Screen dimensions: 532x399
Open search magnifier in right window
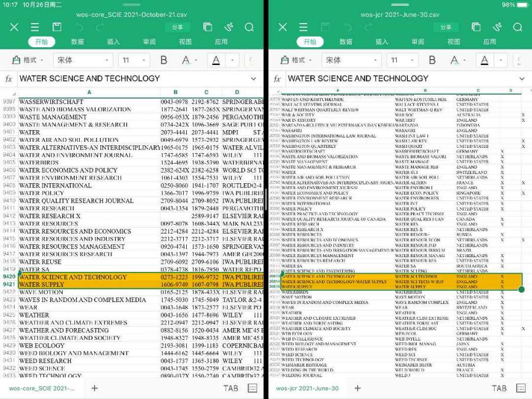click(x=517, y=27)
